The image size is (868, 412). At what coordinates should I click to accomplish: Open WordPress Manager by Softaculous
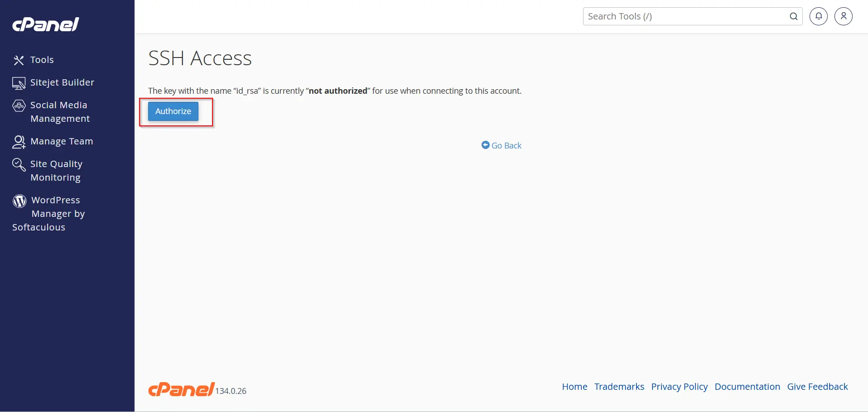[x=49, y=214]
